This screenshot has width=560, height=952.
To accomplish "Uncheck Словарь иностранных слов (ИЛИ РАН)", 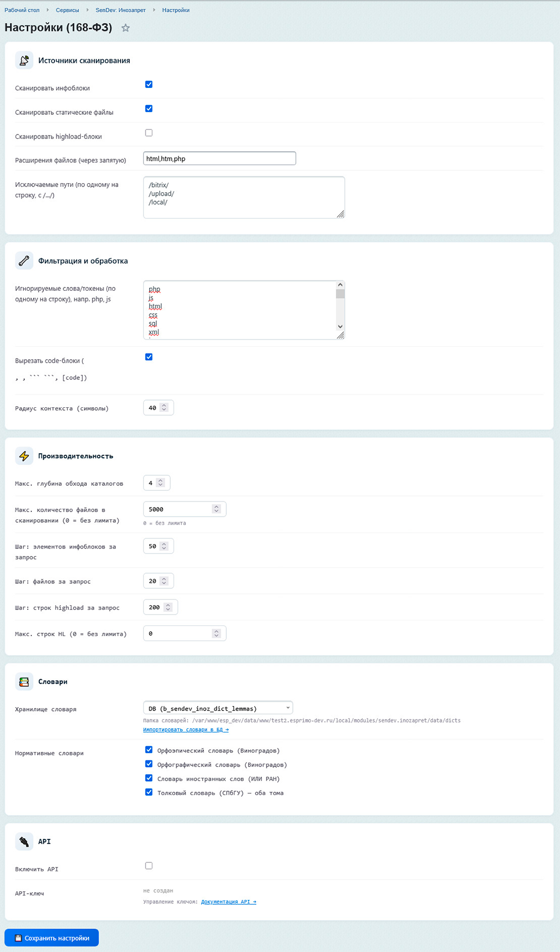I will coord(149,778).
